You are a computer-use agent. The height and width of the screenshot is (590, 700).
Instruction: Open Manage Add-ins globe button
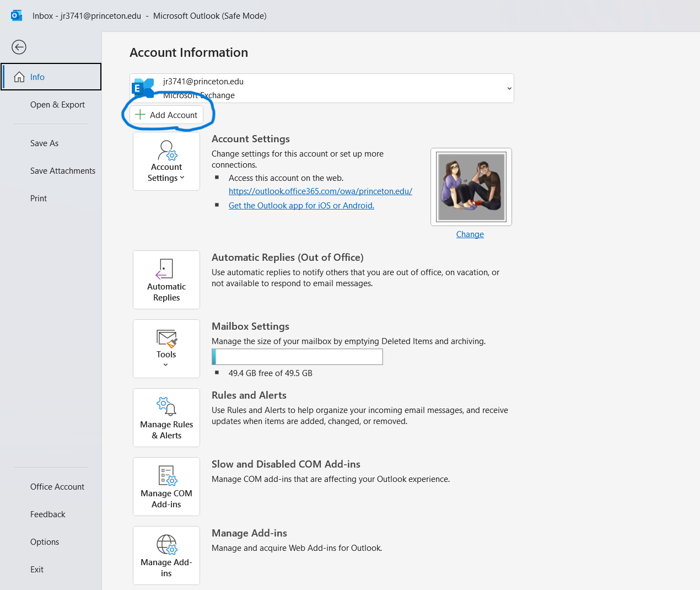pyautogui.click(x=166, y=556)
